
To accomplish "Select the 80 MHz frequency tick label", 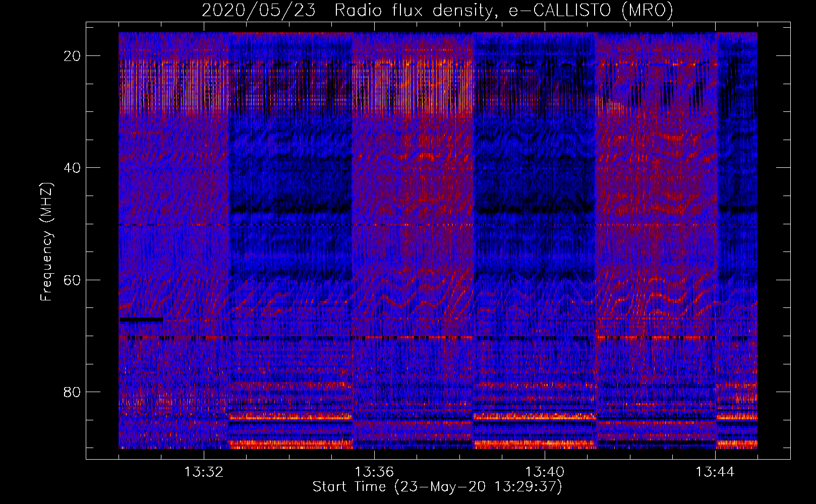I will 73,392.
